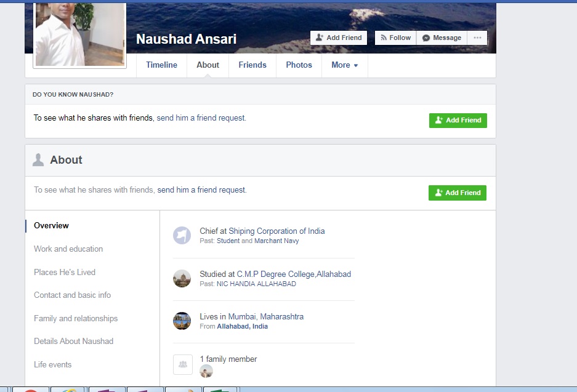Open Contact and basic info section
This screenshot has height=392, width=577.
click(x=72, y=295)
